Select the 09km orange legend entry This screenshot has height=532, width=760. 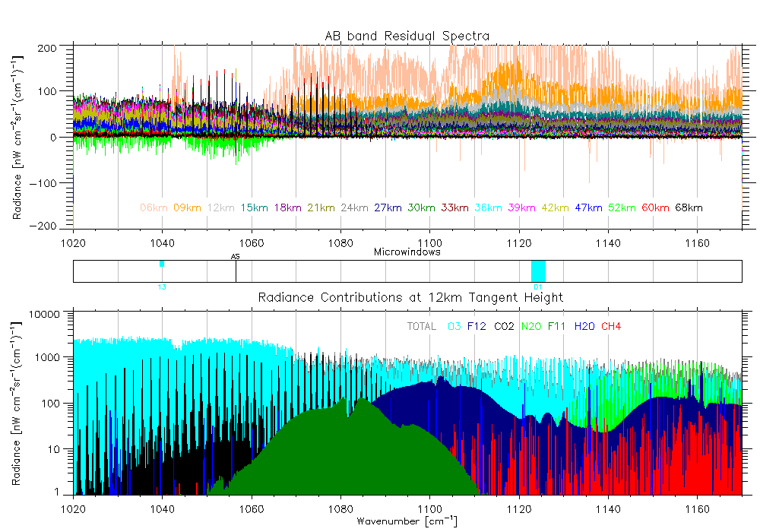tap(187, 207)
